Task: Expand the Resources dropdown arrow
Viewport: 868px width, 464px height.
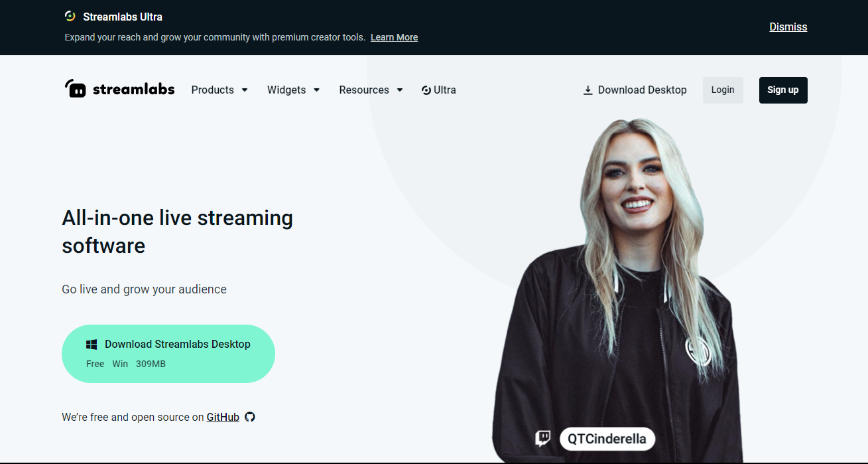Action: coord(400,90)
